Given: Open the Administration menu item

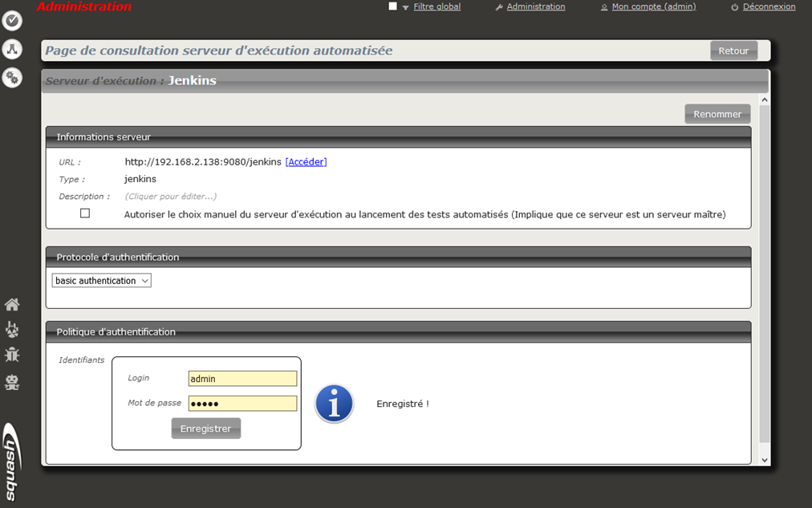Looking at the screenshot, I should pos(535,6).
